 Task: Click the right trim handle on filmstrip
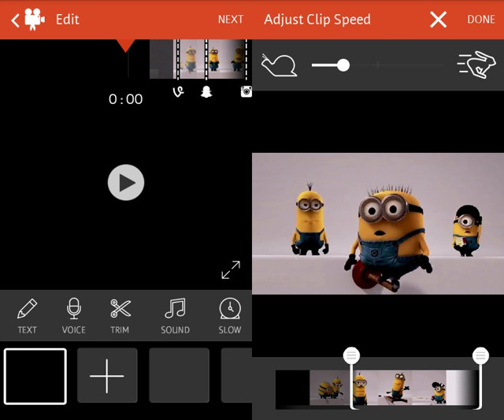(480, 355)
